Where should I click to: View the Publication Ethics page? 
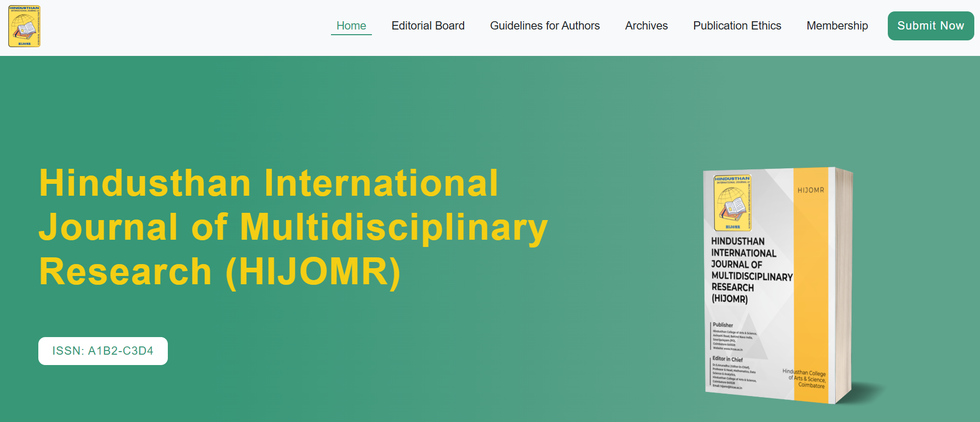(737, 26)
